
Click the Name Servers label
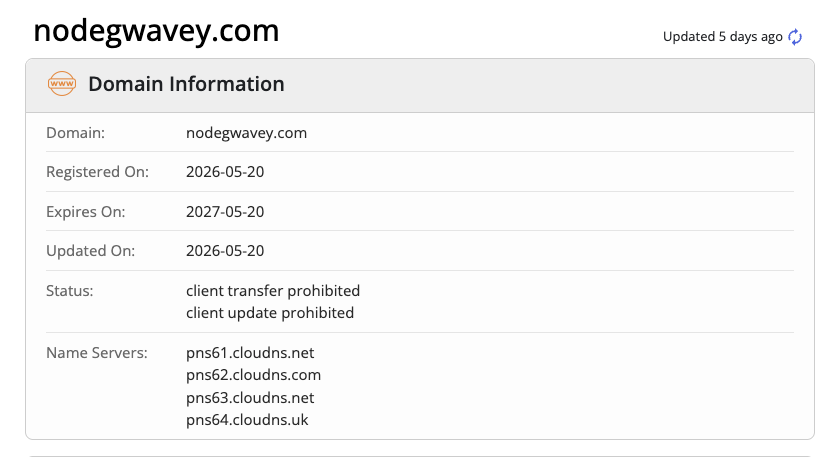tap(97, 353)
